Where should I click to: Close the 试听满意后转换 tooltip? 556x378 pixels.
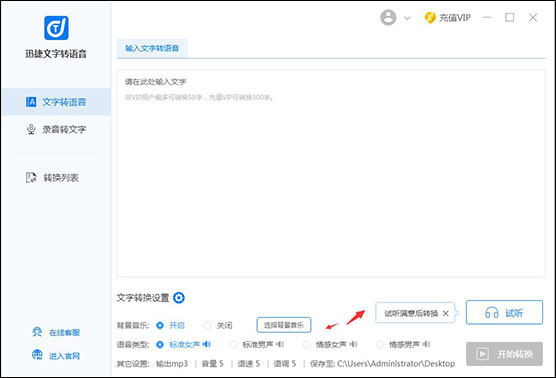(446, 313)
